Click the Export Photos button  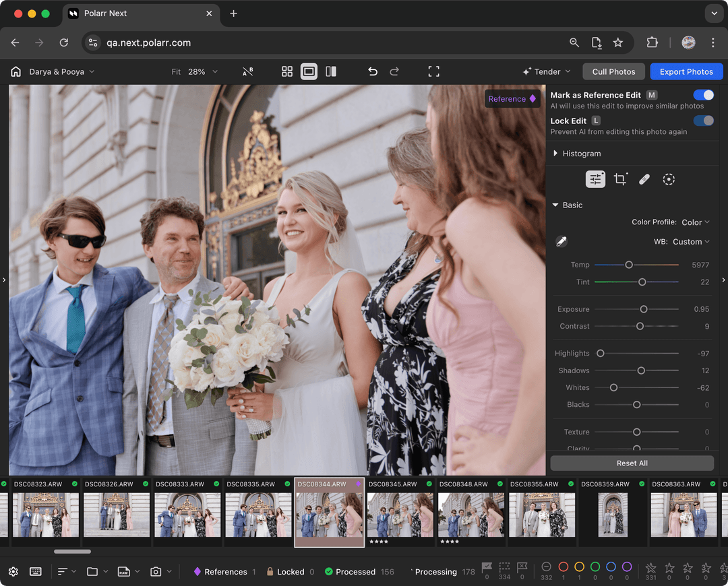pos(686,71)
